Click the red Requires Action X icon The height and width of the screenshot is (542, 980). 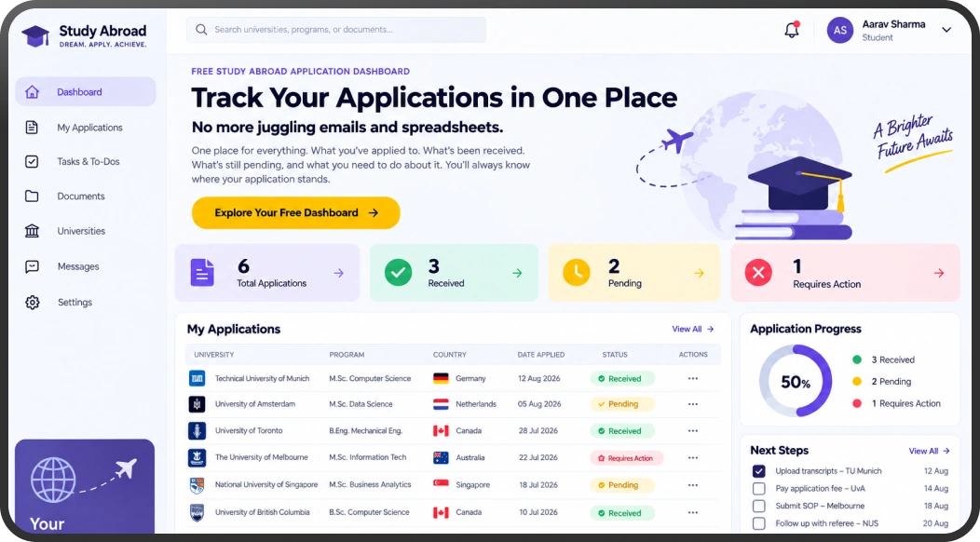(758, 273)
